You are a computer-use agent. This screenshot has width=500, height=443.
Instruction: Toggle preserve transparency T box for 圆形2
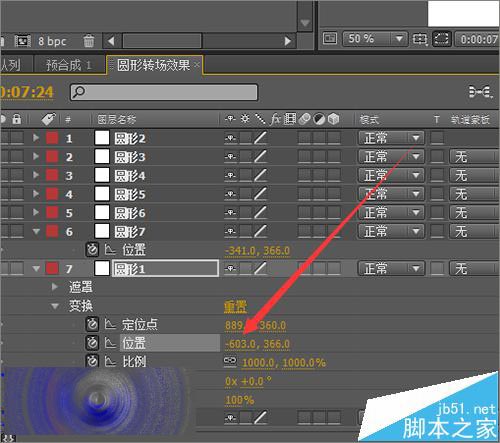(437, 138)
